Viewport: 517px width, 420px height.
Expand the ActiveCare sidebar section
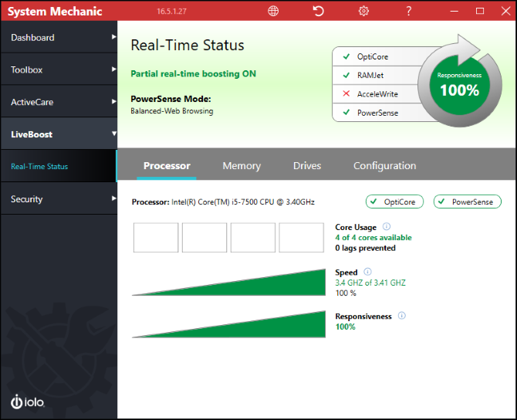[59, 102]
